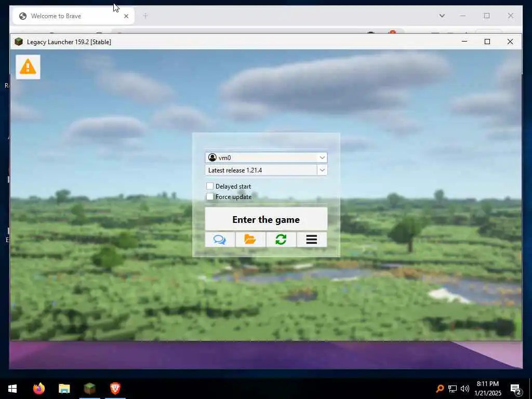Open the volume speaker tray icon

click(465, 389)
